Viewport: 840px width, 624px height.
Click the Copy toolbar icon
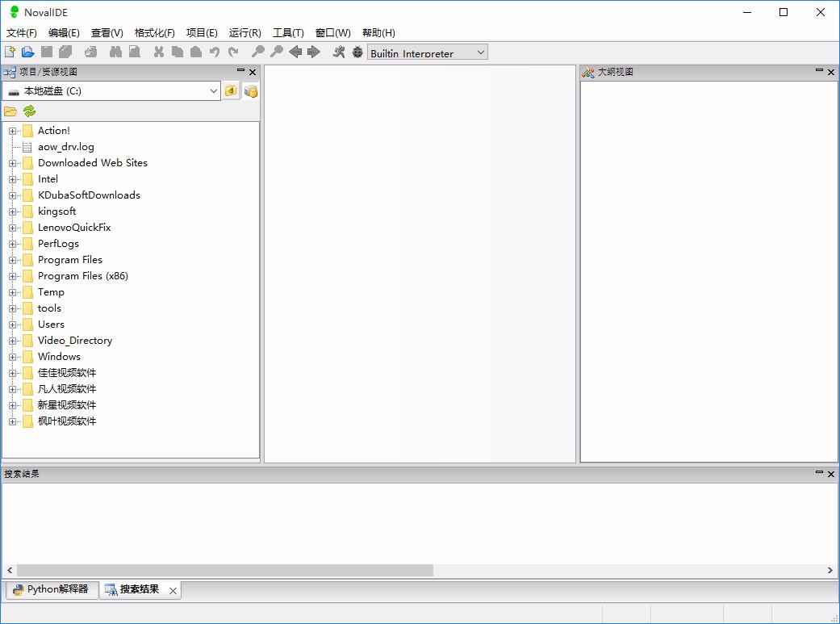click(x=178, y=52)
